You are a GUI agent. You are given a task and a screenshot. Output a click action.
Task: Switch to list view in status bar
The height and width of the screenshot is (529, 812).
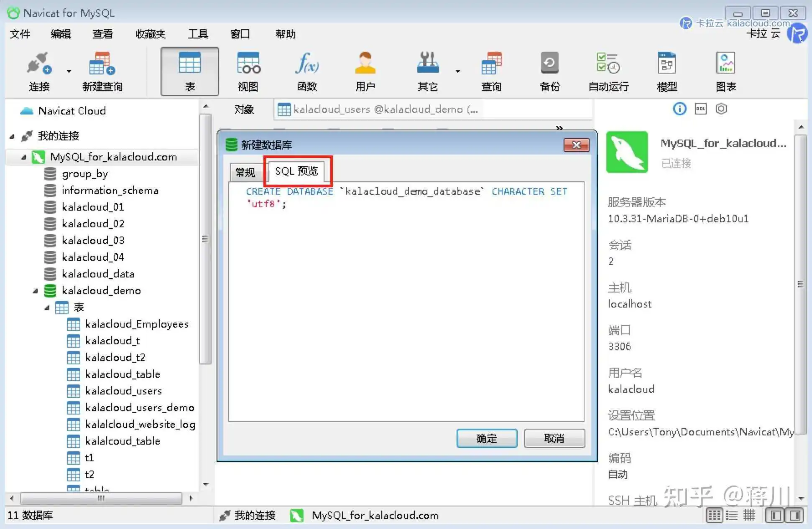(732, 516)
